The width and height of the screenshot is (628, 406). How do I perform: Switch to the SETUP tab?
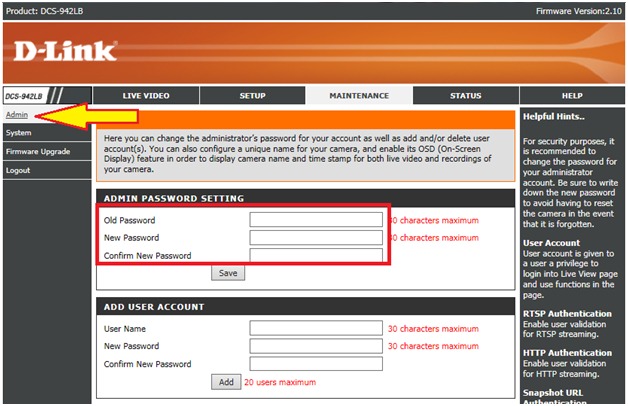pos(252,96)
